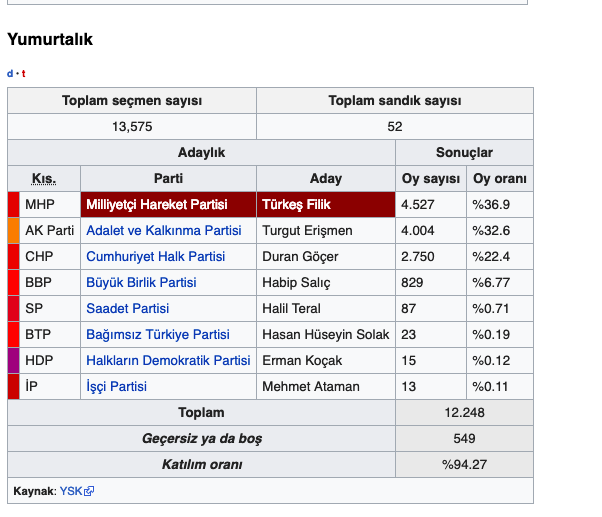Image resolution: width=602 pixels, height=517 pixels.
Task: Click the Oy sayısı column header
Action: 431,178
